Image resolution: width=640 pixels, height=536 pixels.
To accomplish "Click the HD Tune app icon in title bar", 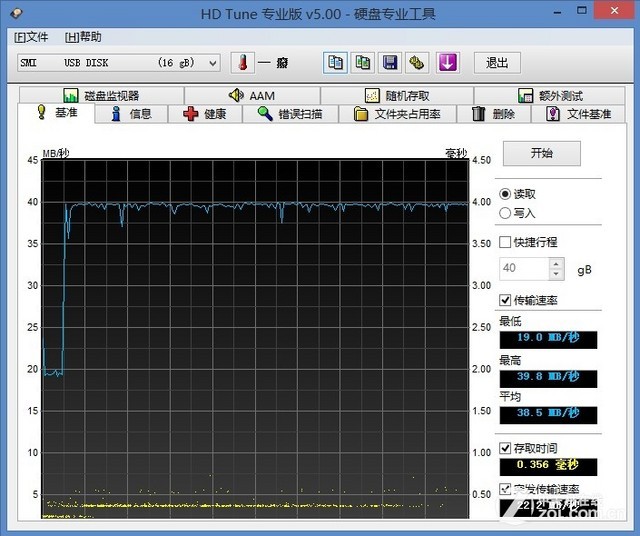I will [x=16, y=13].
